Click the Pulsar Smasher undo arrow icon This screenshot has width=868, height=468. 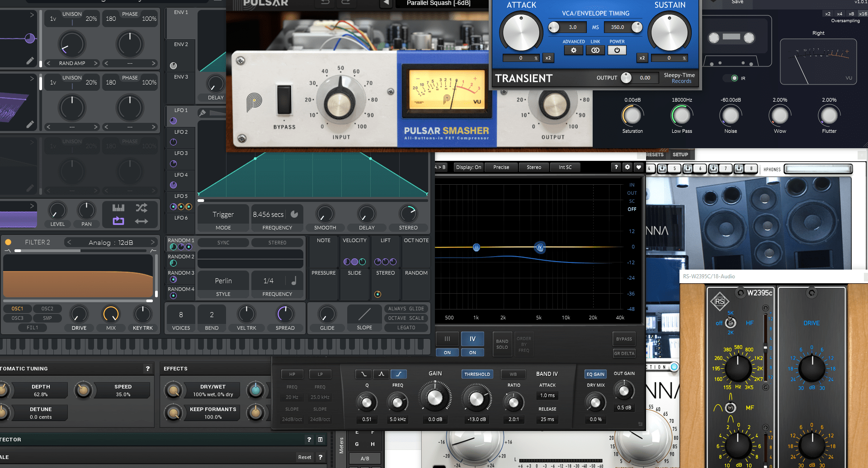(325, 3)
